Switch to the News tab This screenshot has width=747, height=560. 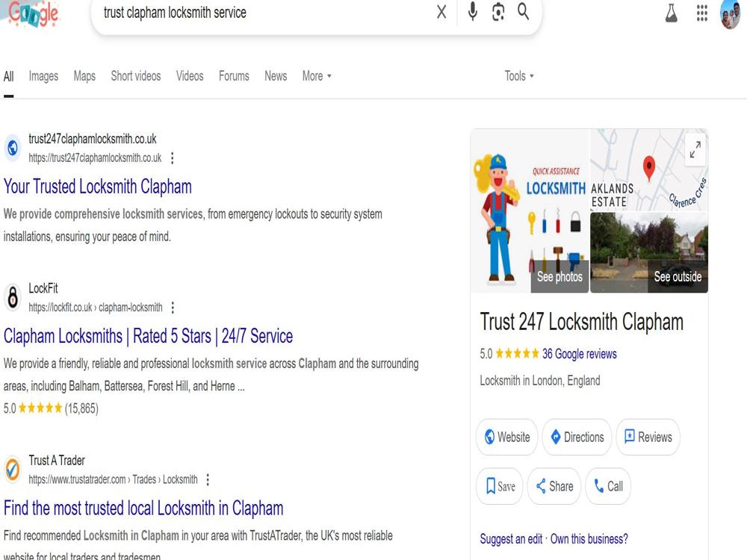click(276, 76)
